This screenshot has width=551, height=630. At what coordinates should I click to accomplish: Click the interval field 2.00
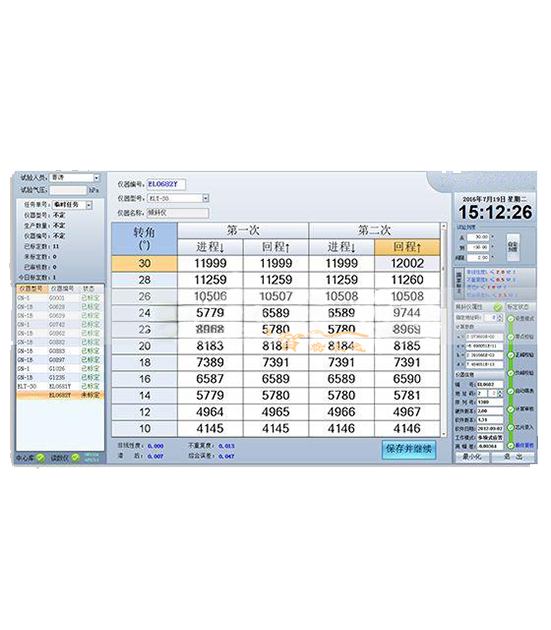[478, 258]
